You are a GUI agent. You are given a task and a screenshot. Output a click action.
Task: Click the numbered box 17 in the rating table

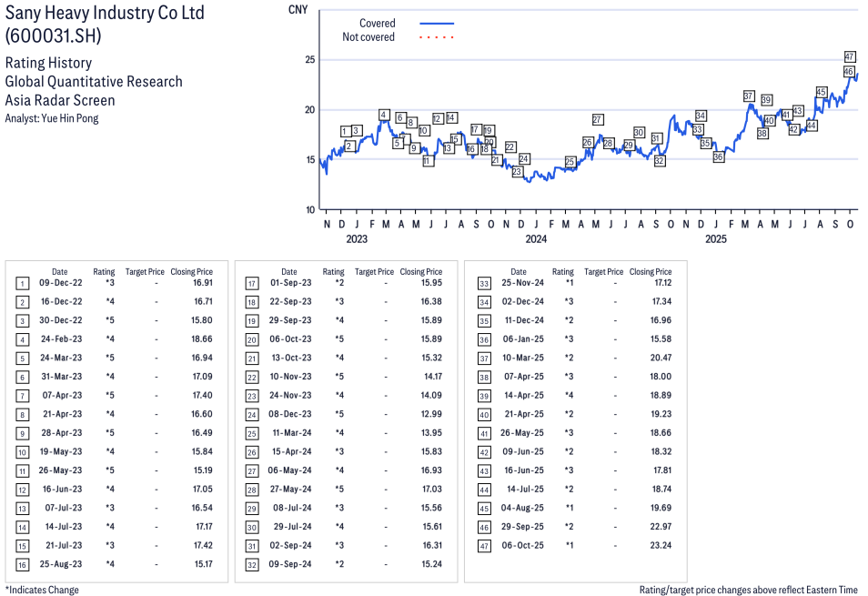[x=250, y=283]
